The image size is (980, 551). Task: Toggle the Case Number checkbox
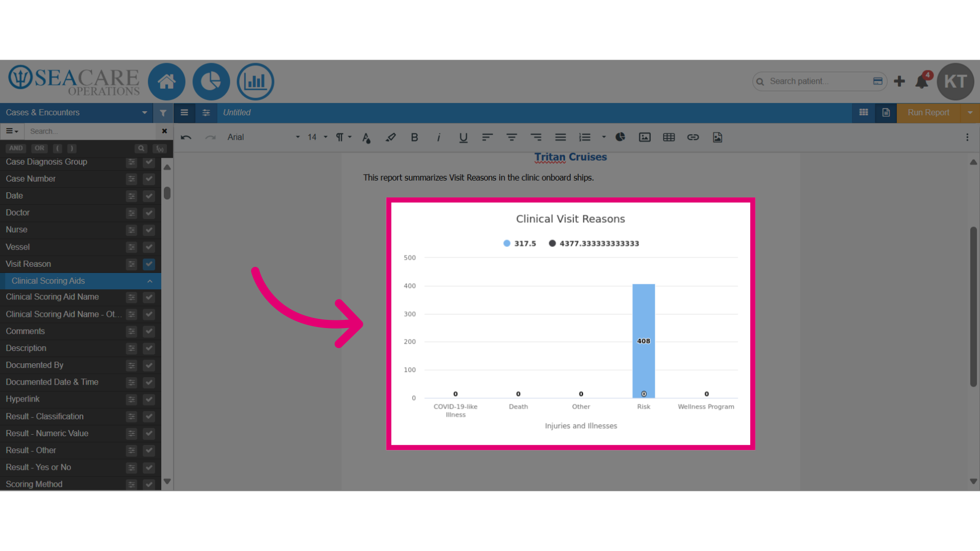149,179
